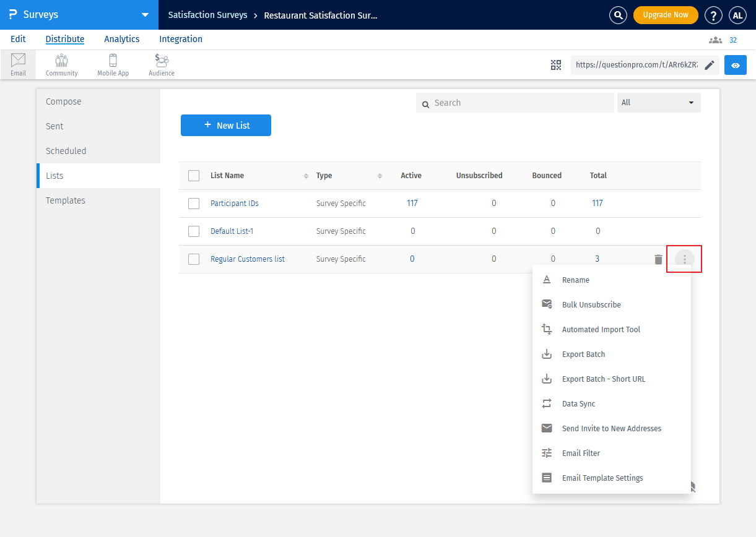Screen dimensions: 756x537
Task: Click the blue eye preview button
Action: coord(736,65)
